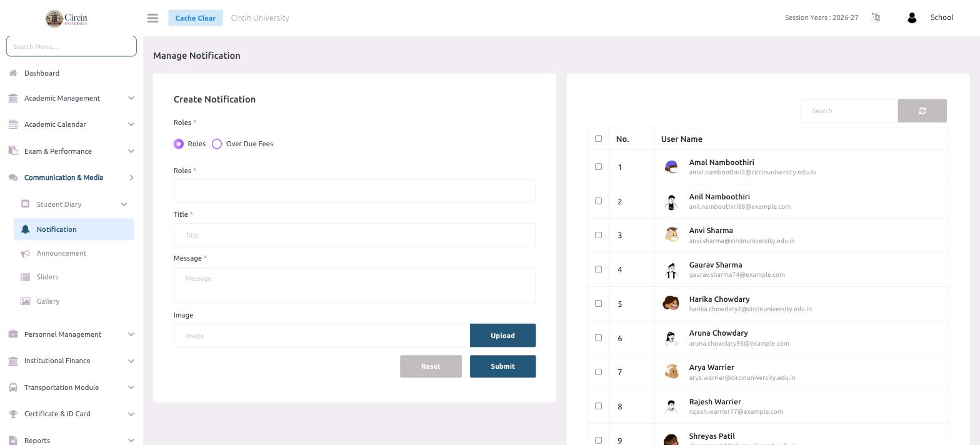The image size is (980, 445).
Task: Check the box for Anvi Sharma
Action: pos(598,235)
